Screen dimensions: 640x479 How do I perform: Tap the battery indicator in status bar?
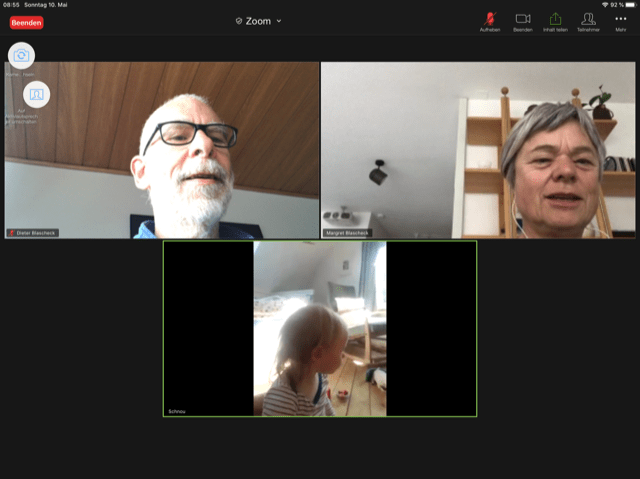pos(629,5)
